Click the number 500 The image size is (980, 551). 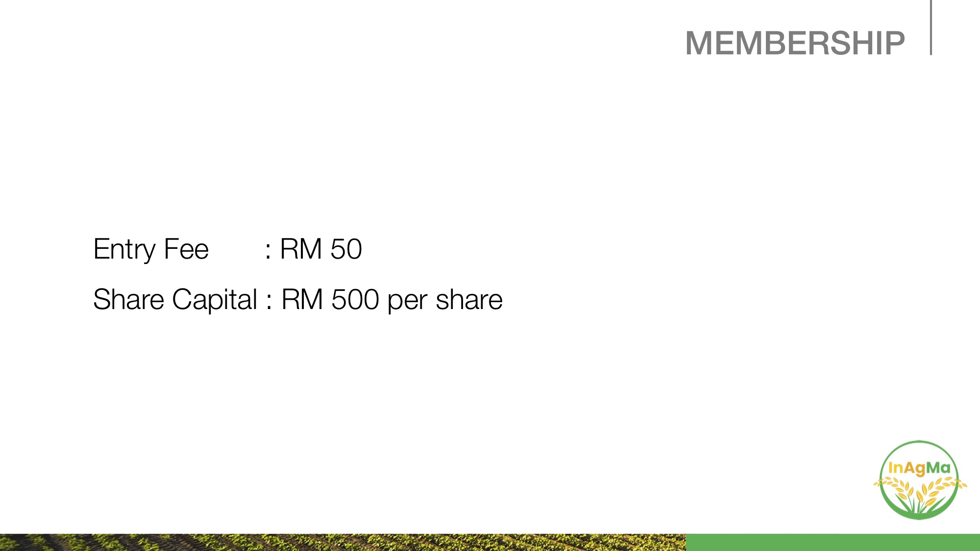(355, 300)
